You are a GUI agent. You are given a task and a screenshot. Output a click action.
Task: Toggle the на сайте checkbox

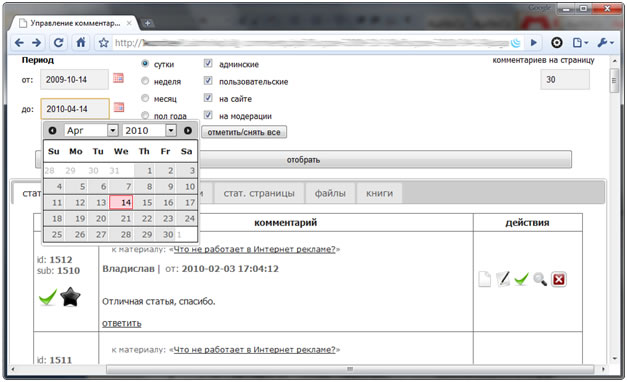pos(208,98)
